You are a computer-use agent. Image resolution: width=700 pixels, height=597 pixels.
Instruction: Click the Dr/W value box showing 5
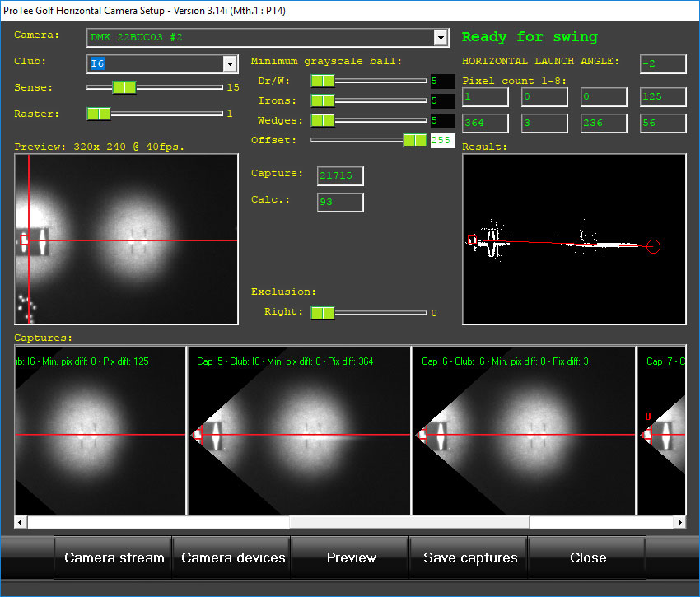[442, 81]
